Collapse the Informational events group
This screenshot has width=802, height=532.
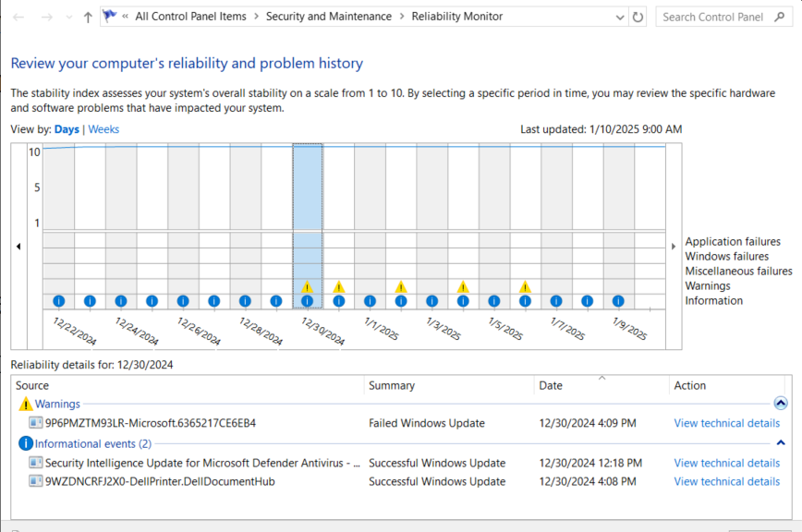[x=781, y=442]
